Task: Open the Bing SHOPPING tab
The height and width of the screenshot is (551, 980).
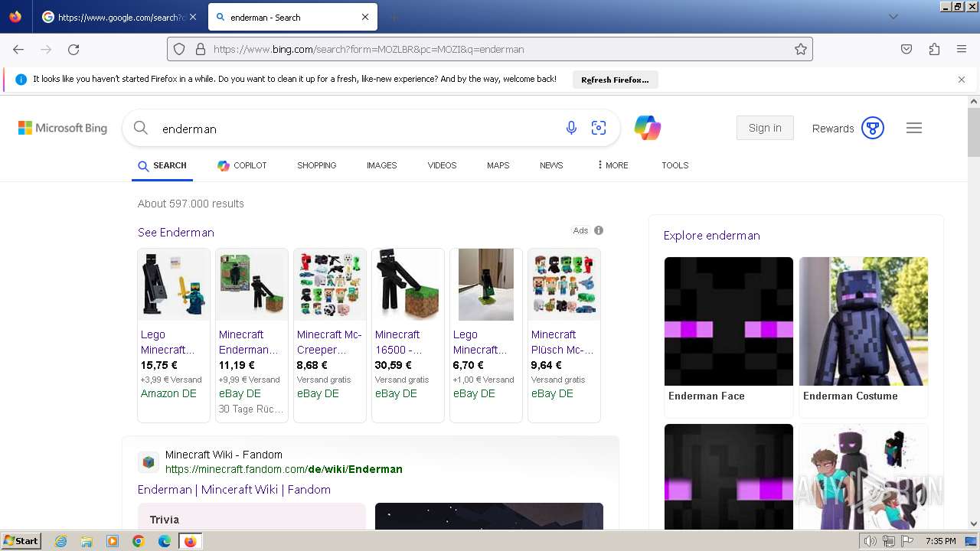Action: click(x=317, y=165)
